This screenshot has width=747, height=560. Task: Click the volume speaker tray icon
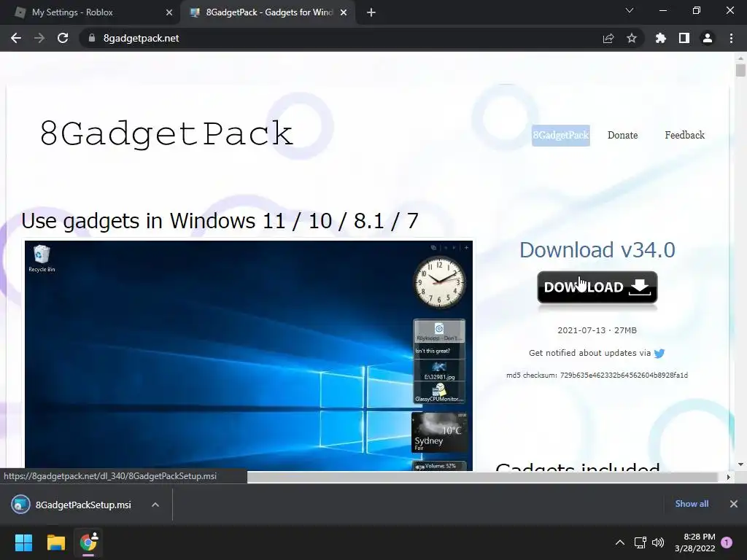click(658, 542)
